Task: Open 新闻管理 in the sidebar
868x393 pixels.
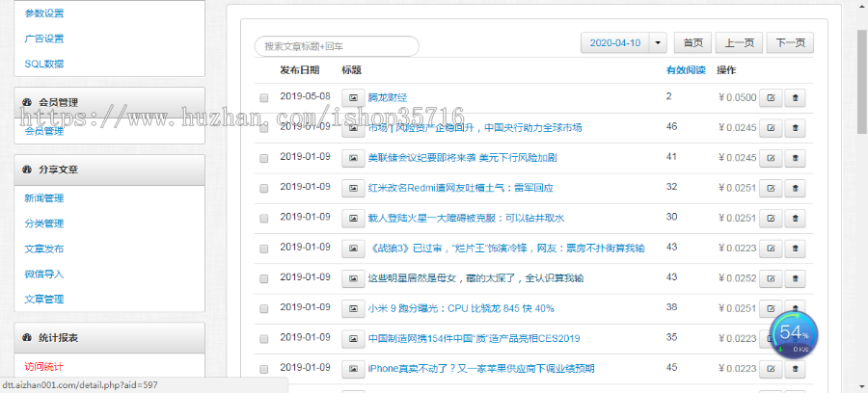Action: (44, 198)
